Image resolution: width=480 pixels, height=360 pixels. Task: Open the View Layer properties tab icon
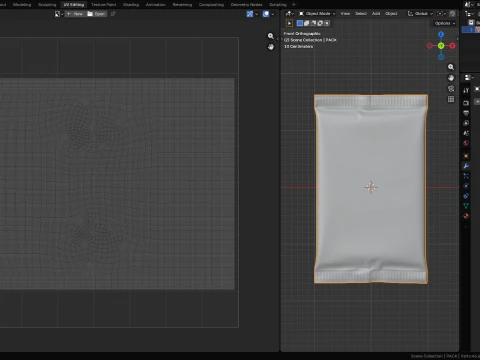[x=466, y=123]
